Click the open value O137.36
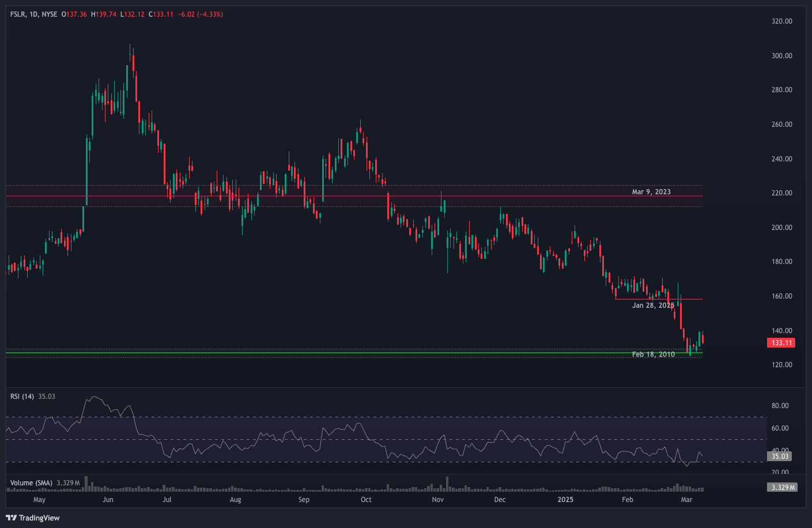This screenshot has width=812, height=528. (74, 14)
